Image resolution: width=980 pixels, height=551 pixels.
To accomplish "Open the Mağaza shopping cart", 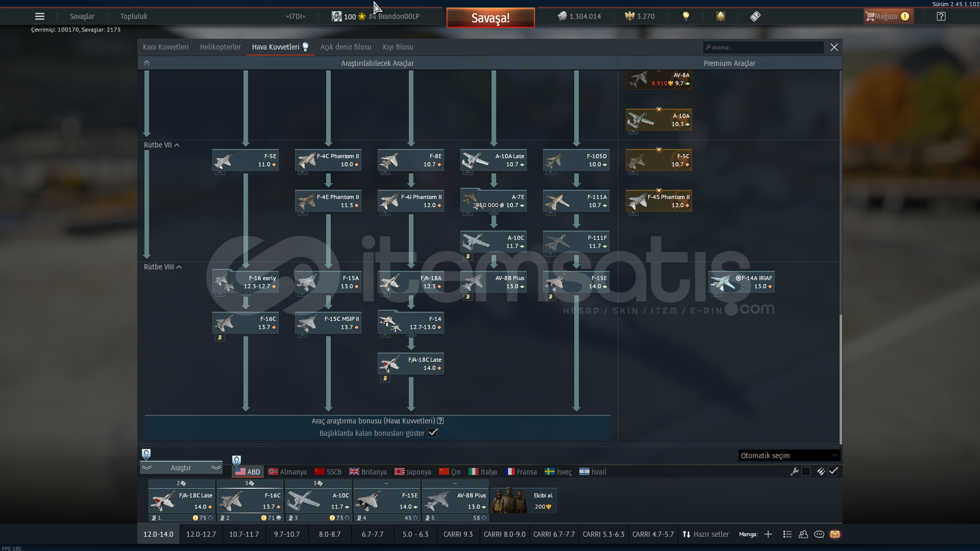I will (x=888, y=16).
